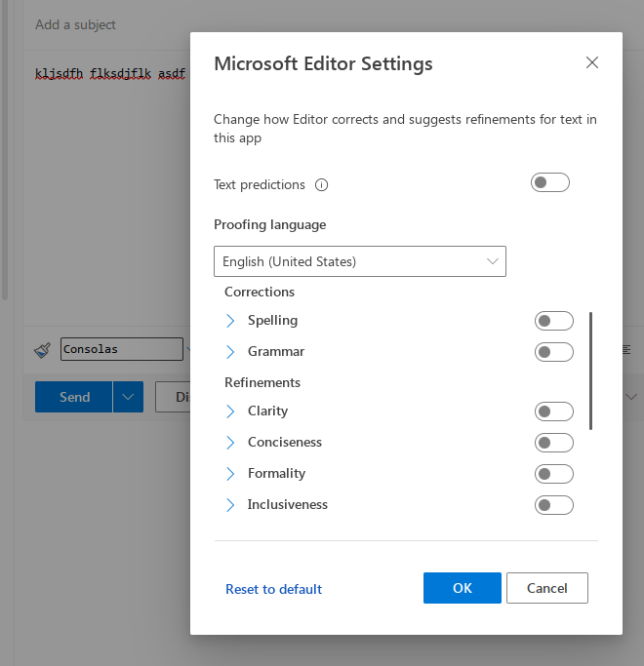
Task: Toggle the Text predictions switch
Action: (550, 182)
